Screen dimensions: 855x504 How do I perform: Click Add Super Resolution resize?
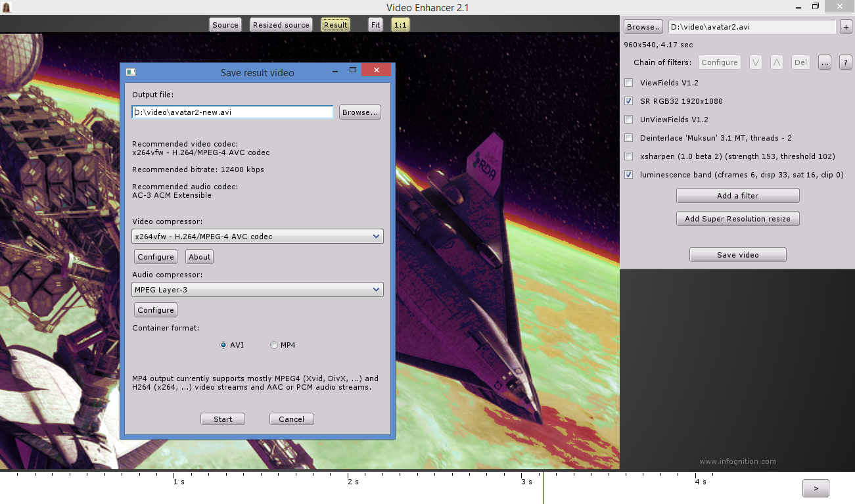[738, 219]
